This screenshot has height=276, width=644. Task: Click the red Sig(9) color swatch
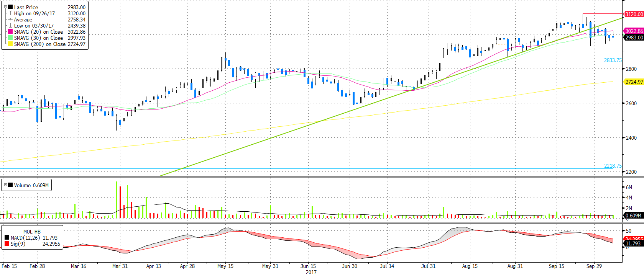tap(7, 244)
